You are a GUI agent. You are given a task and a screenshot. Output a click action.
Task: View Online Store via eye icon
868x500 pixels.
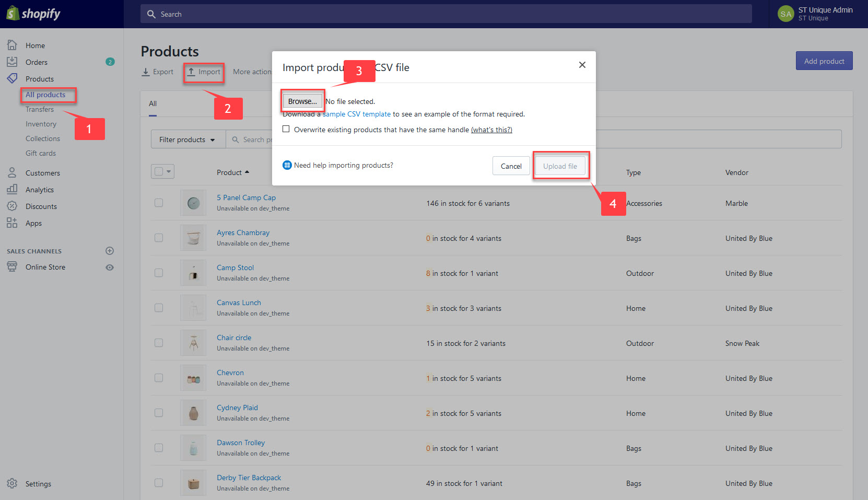point(110,268)
